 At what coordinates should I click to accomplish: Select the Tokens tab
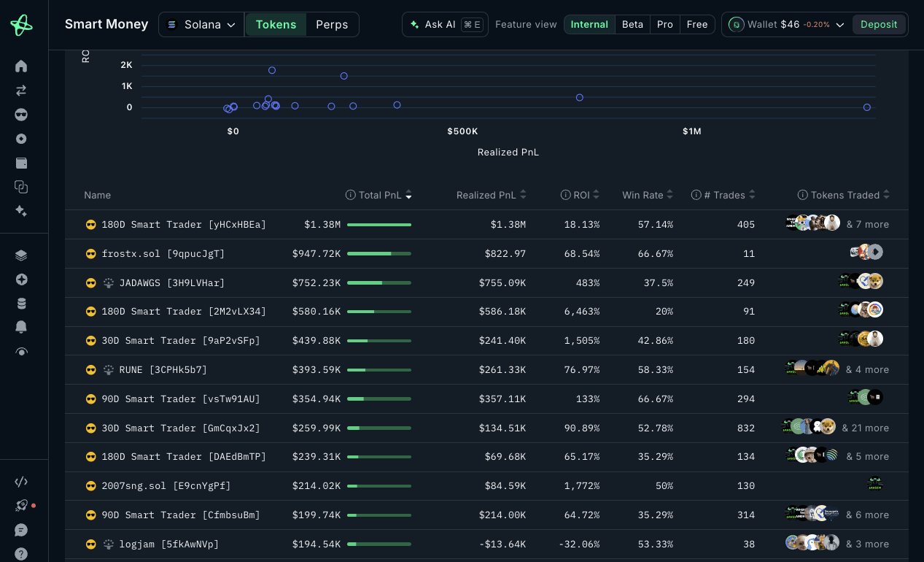tap(276, 25)
